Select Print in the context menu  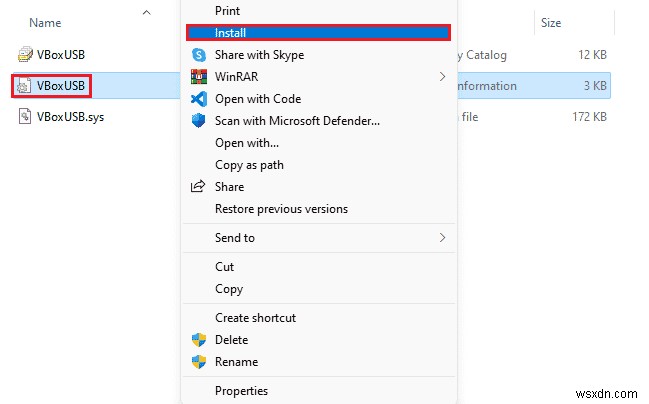click(x=227, y=11)
